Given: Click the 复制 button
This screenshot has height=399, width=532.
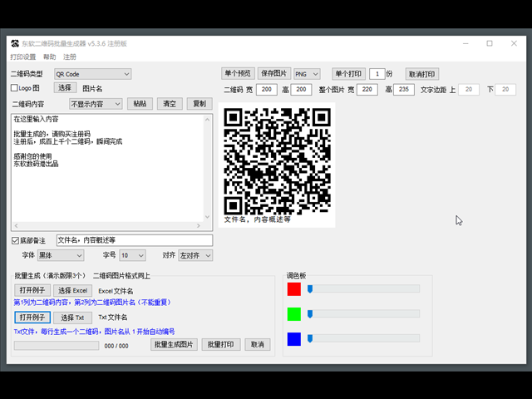Looking at the screenshot, I should [x=199, y=104].
